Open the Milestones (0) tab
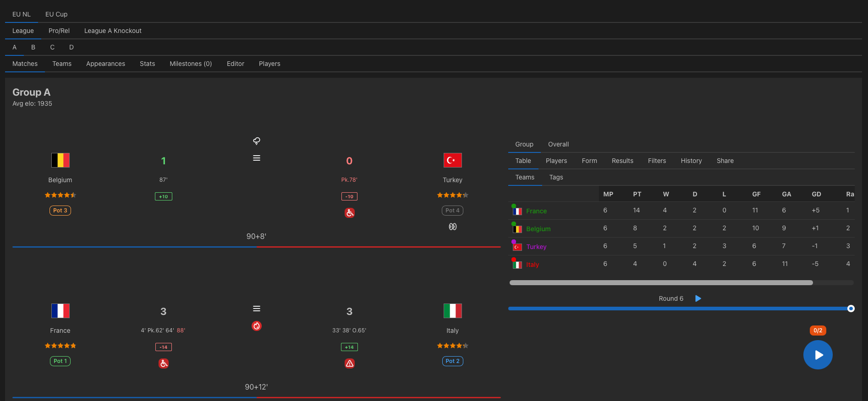This screenshot has width=868, height=401. tap(191, 64)
